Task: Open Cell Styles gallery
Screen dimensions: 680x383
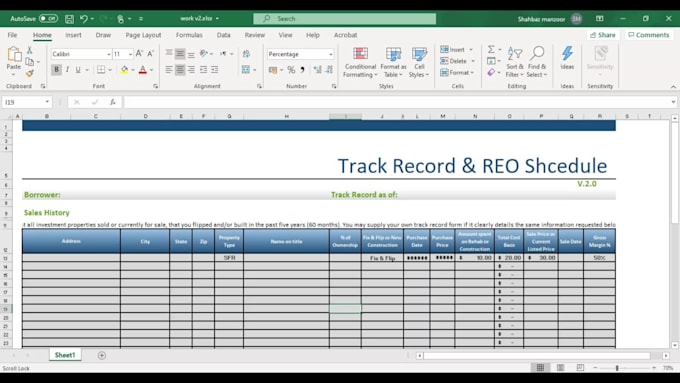Action: 419,62
